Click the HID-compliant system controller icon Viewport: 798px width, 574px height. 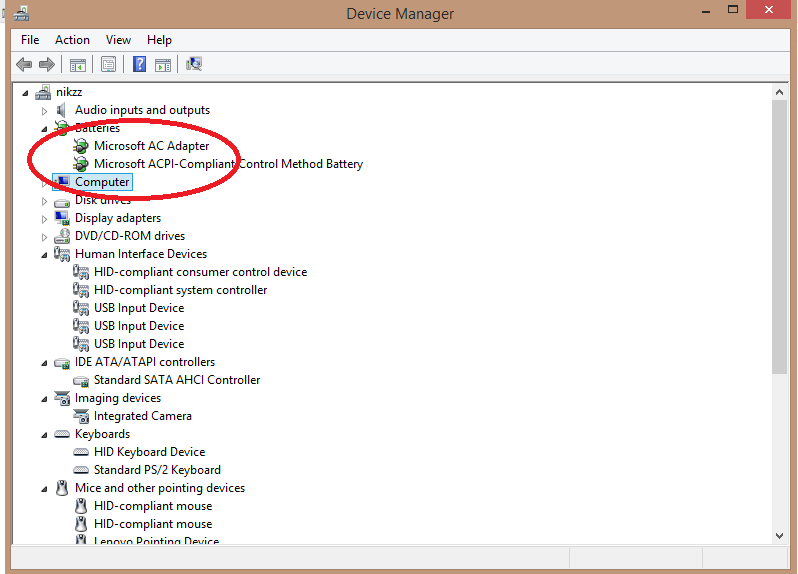(x=81, y=290)
